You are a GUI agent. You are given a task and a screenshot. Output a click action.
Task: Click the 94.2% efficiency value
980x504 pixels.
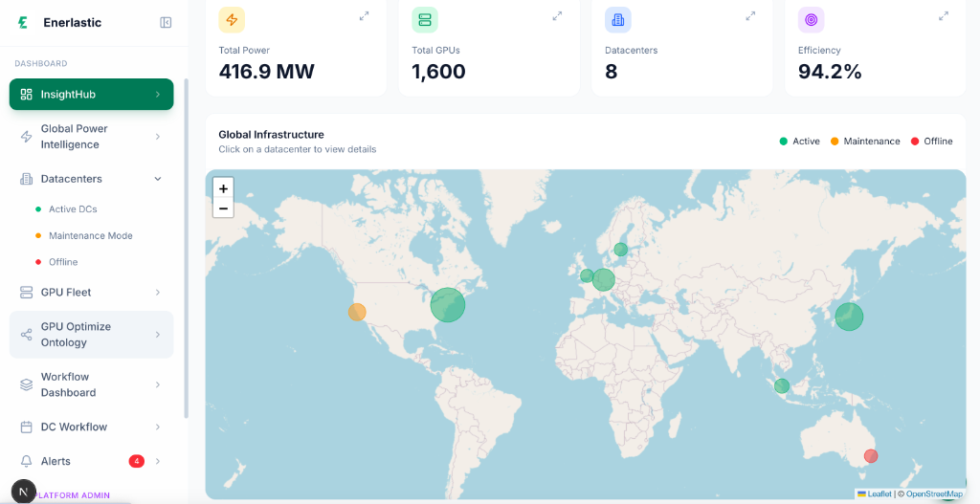tap(830, 72)
